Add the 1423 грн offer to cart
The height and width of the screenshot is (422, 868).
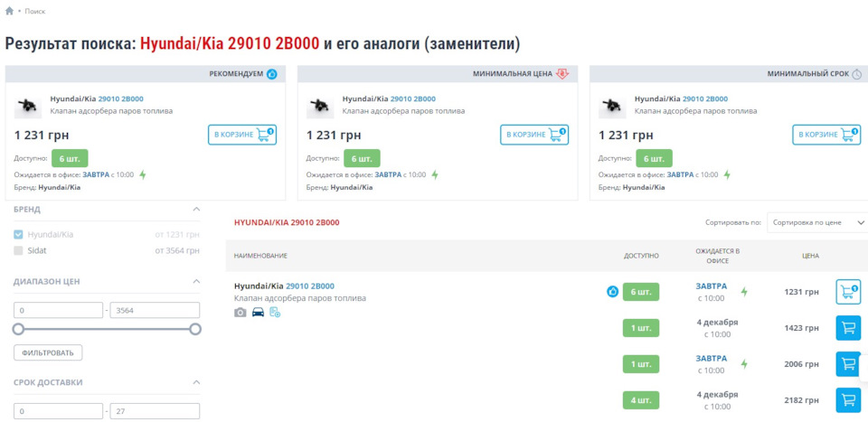(x=848, y=328)
